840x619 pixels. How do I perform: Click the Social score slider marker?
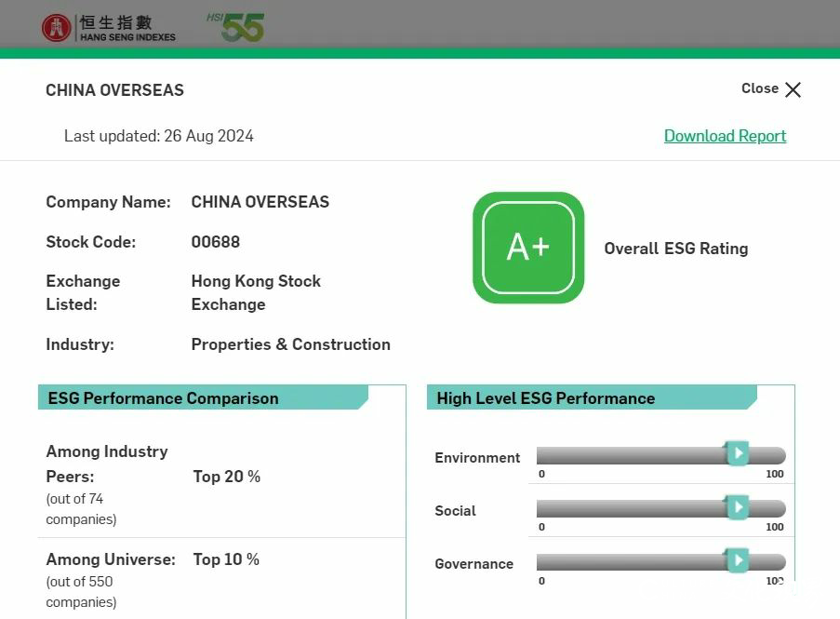(737, 507)
